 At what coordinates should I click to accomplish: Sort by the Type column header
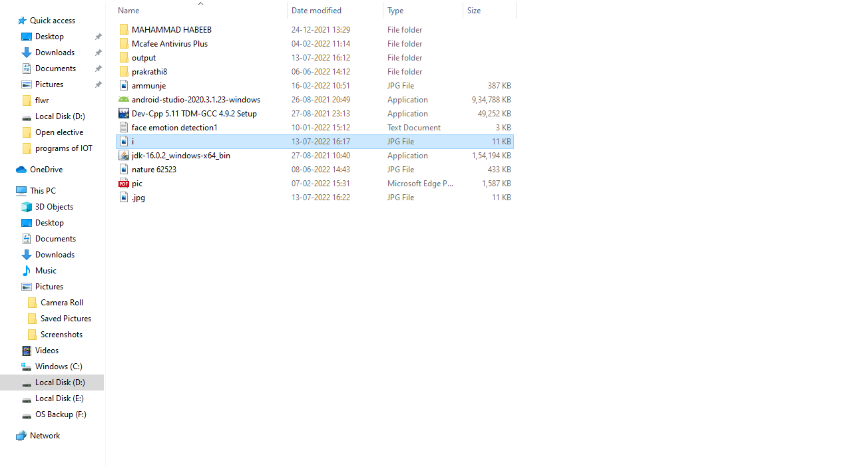click(395, 10)
